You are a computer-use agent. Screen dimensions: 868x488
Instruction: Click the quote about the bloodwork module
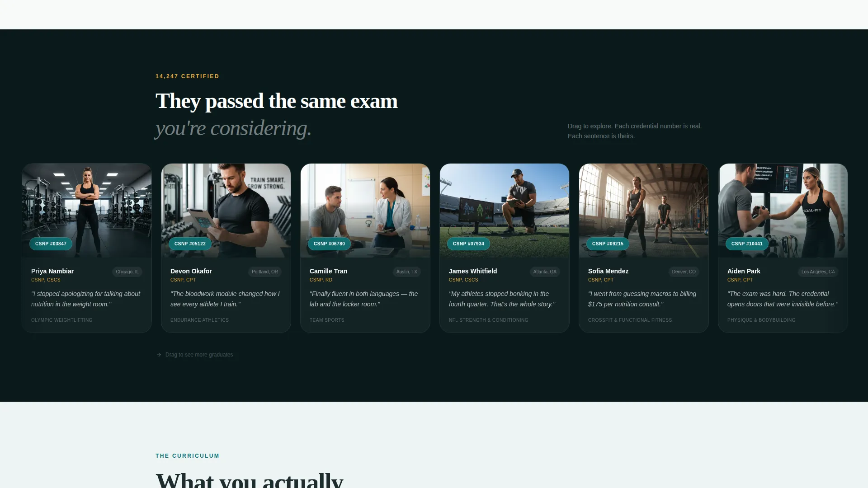point(225,299)
